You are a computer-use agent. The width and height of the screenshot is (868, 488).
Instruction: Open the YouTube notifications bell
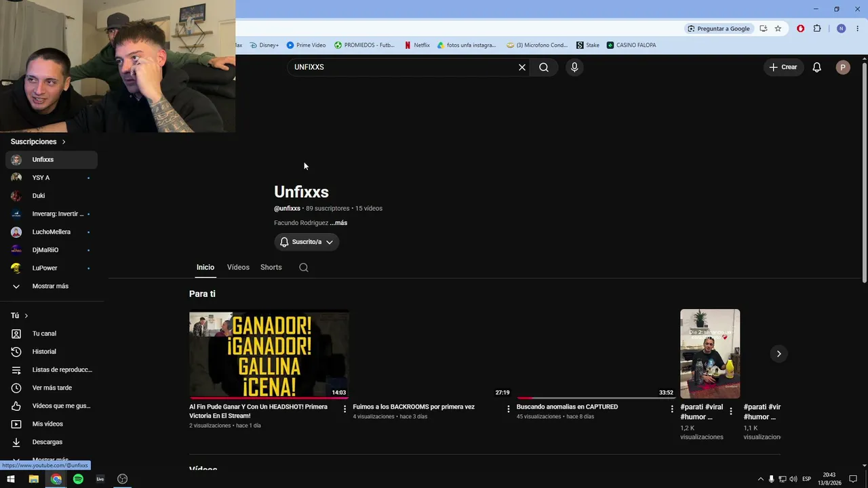click(817, 67)
